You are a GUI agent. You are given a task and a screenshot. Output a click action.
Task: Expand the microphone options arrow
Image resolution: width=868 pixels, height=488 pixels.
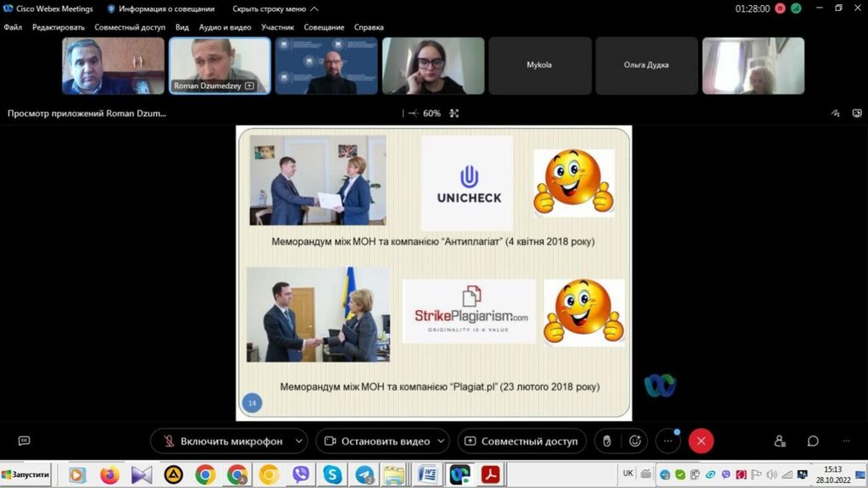tap(298, 441)
